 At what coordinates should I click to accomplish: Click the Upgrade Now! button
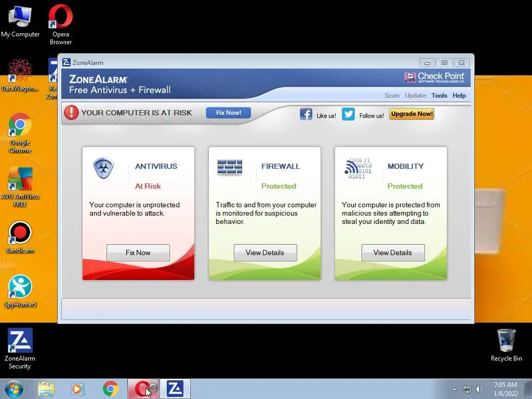411,114
